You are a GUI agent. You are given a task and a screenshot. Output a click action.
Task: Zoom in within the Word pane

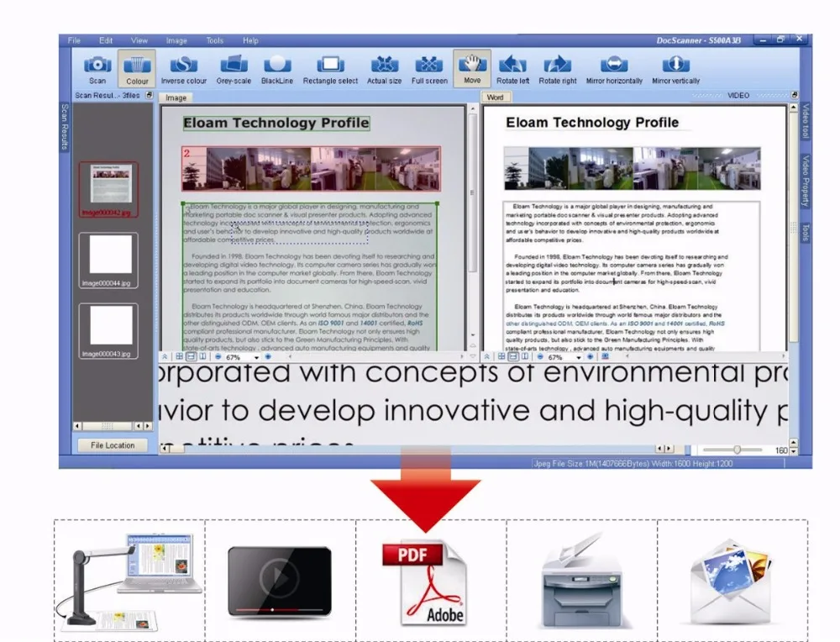click(x=590, y=356)
